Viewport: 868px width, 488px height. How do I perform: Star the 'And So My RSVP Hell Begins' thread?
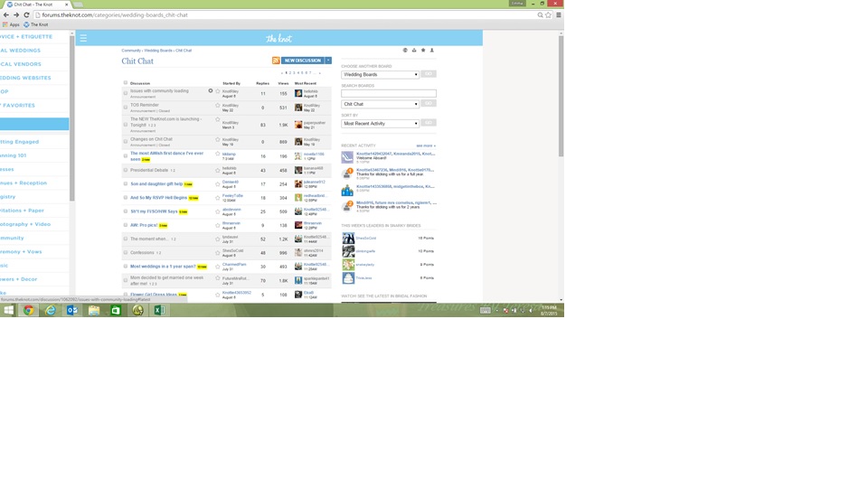click(x=218, y=198)
